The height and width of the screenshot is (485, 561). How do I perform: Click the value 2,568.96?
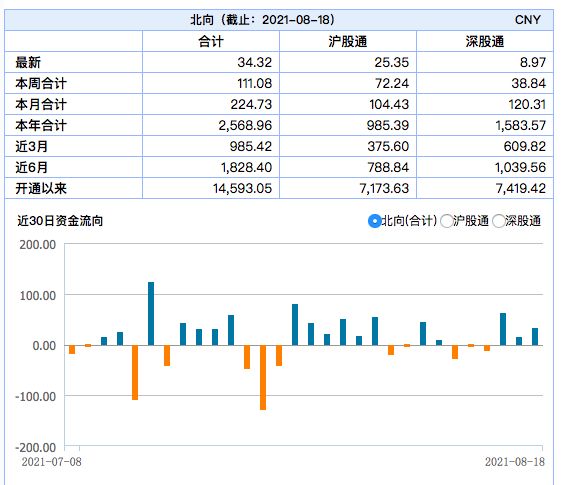245,126
